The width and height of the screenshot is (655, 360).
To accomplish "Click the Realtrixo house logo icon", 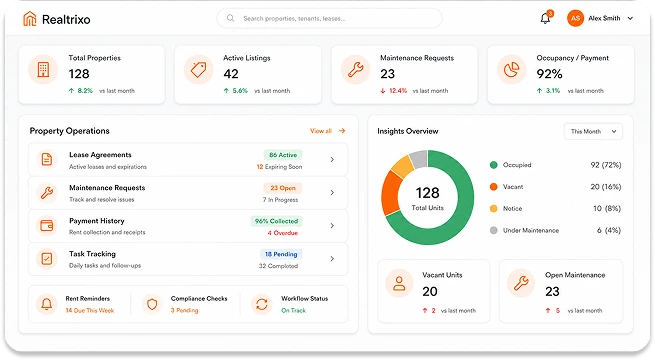I will click(x=29, y=19).
